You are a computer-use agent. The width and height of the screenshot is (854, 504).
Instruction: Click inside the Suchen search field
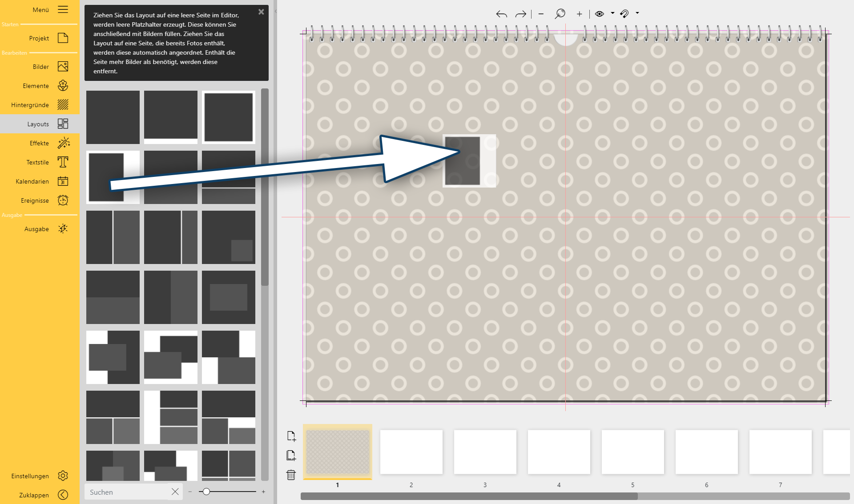click(125, 492)
